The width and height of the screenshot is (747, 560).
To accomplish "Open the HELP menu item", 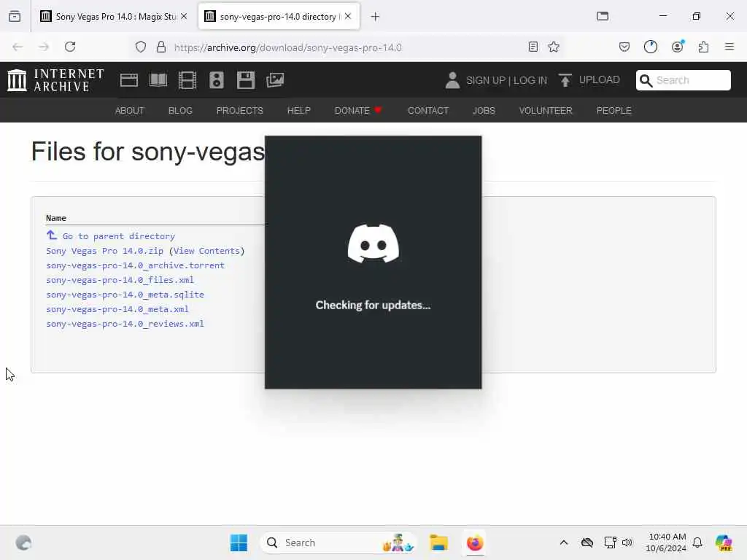I will (298, 111).
